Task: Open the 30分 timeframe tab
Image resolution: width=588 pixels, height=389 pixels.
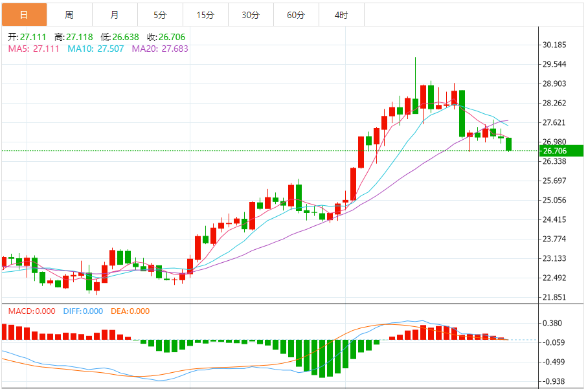Action: pyautogui.click(x=251, y=15)
